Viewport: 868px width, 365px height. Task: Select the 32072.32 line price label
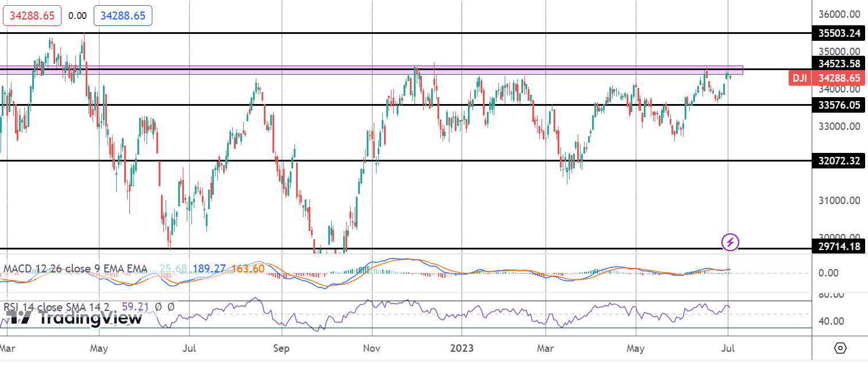pos(839,161)
